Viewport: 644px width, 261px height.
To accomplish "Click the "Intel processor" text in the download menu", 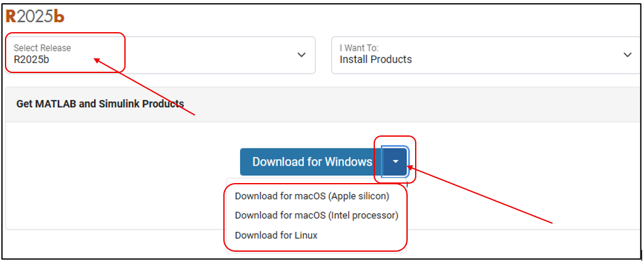I will tap(363, 215).
